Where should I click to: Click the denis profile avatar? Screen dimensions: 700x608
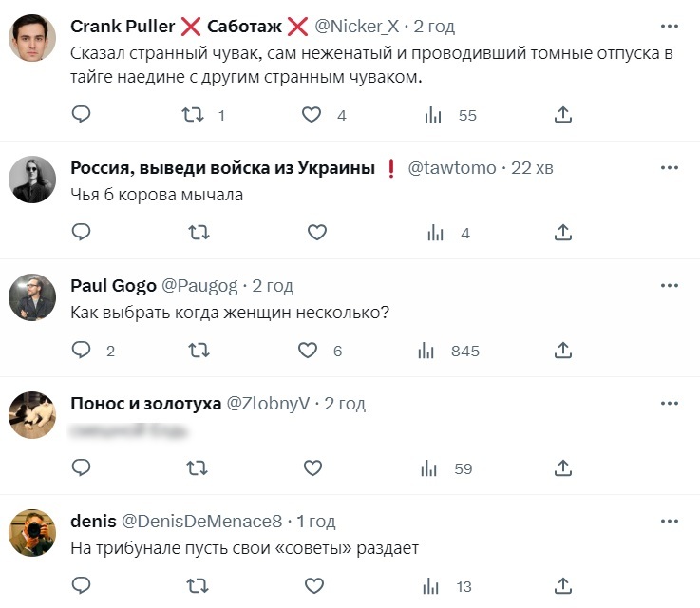(x=33, y=534)
